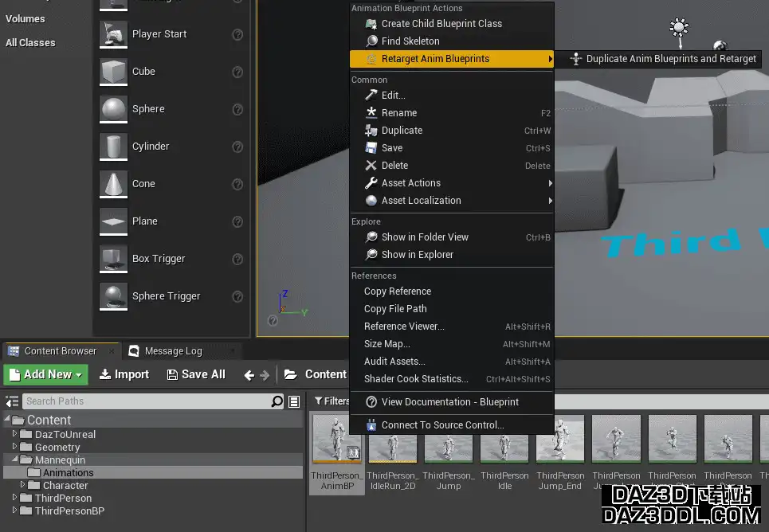Collapse the Mannequin folder arrow

coord(14,459)
